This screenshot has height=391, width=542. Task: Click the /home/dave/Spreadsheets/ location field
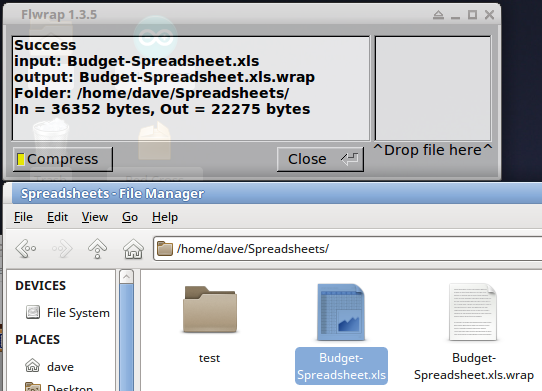pyautogui.click(x=347, y=249)
